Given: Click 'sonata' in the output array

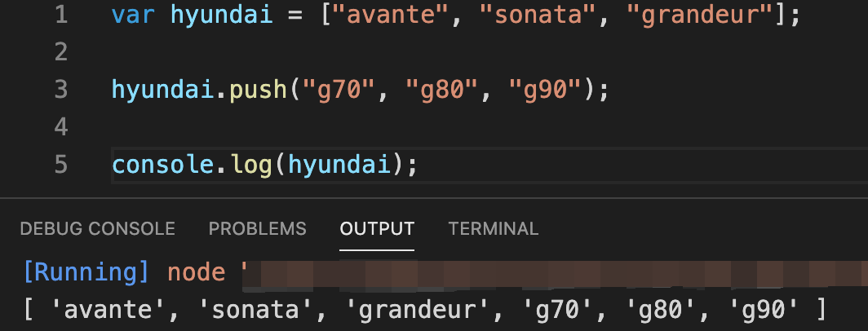Looking at the screenshot, I should pyautogui.click(x=255, y=310).
